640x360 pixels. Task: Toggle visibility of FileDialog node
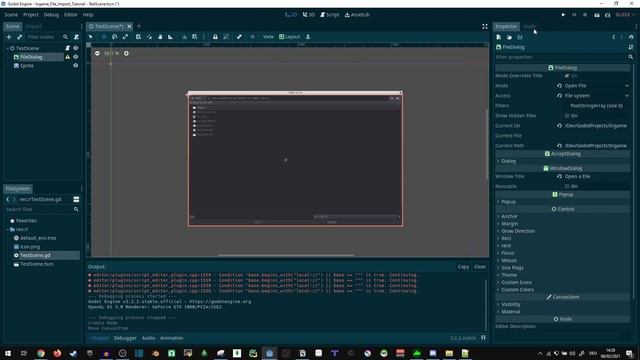76,57
